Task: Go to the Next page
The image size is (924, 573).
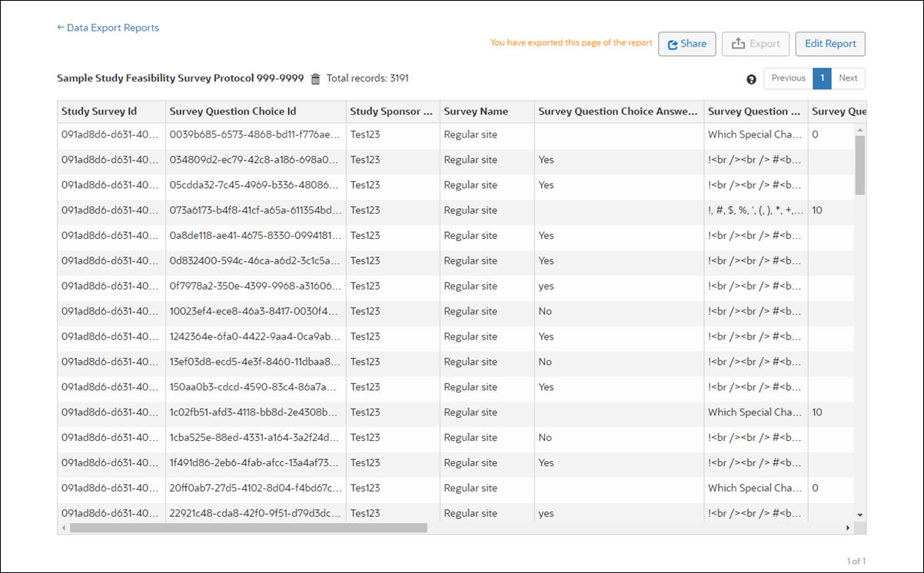Action: (848, 78)
